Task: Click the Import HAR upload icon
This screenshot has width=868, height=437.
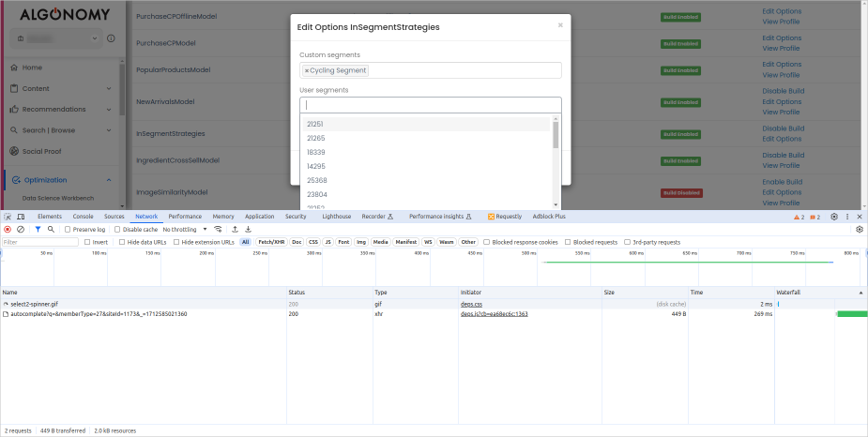Action: pyautogui.click(x=235, y=229)
